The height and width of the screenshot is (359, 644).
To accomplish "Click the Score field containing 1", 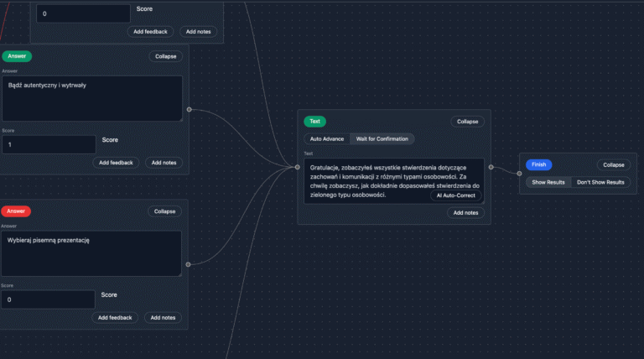I will [48, 146].
